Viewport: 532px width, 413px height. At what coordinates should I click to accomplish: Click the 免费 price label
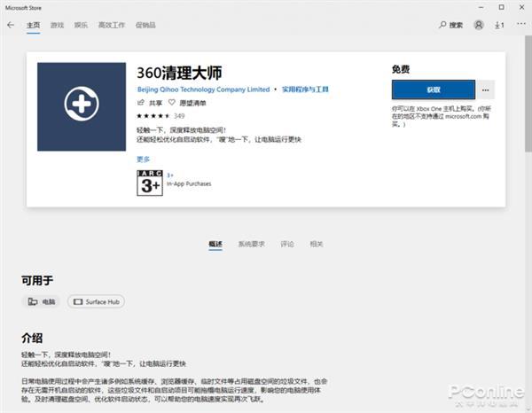click(401, 69)
